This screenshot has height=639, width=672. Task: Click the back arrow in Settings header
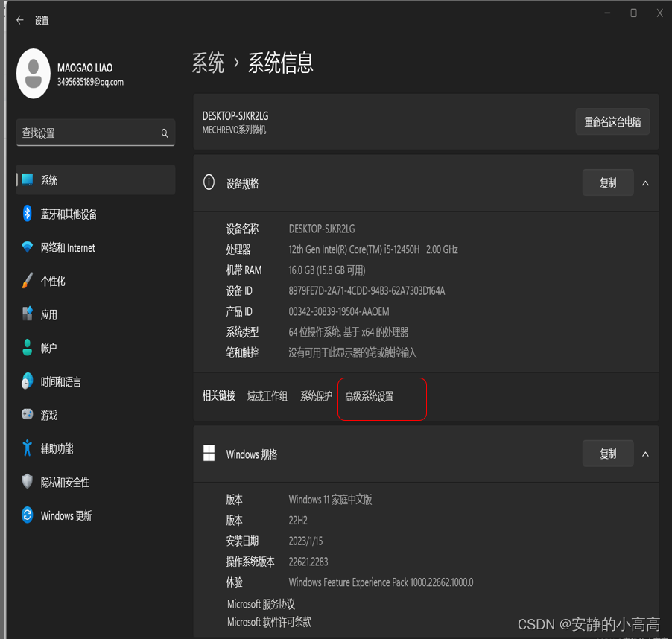pyautogui.click(x=19, y=20)
